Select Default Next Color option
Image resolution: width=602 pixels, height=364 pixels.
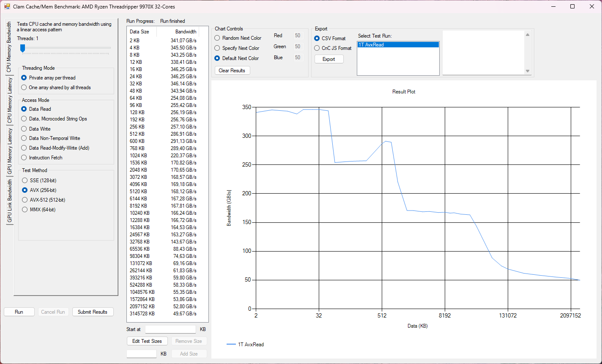coord(237,58)
